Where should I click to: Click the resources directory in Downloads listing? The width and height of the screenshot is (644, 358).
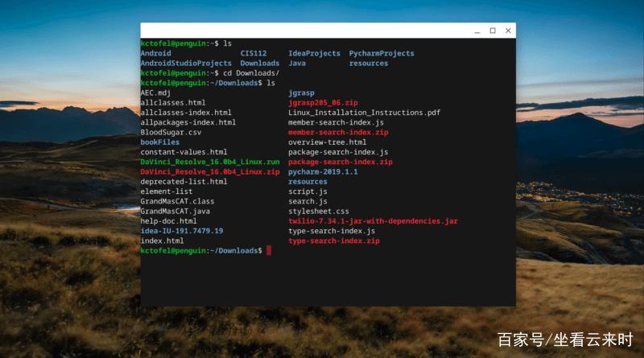coord(308,182)
